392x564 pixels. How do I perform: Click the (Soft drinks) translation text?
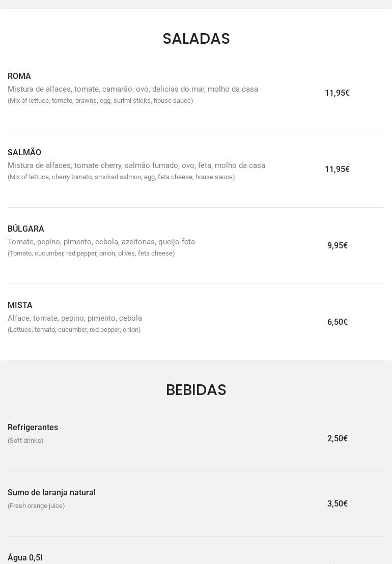(x=25, y=441)
